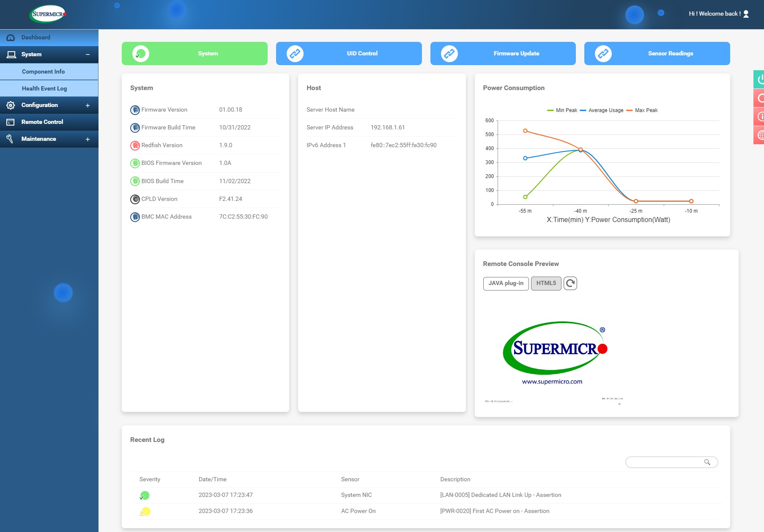Viewport: 764px width, 532px height.
Task: Select JAVA plug-in console mode
Action: 506,283
